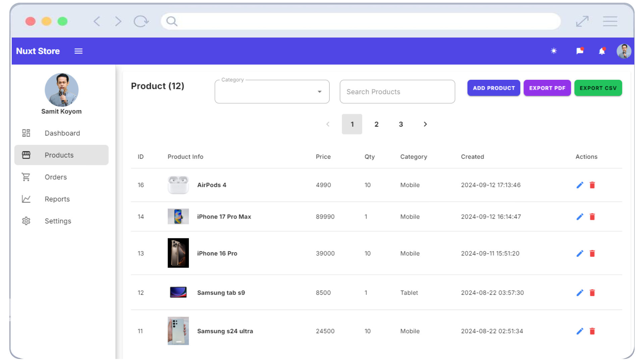Click the AirPods 4 thumbnail image
This screenshot has width=644, height=362.
tap(178, 185)
